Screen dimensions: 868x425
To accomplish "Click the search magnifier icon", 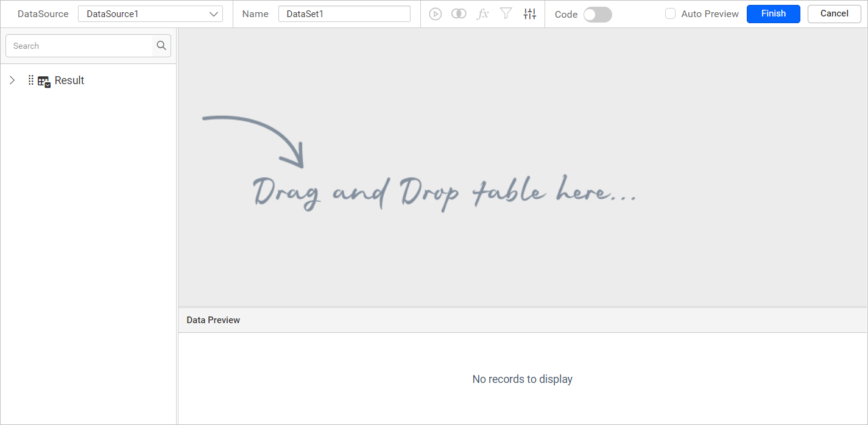I will point(161,46).
